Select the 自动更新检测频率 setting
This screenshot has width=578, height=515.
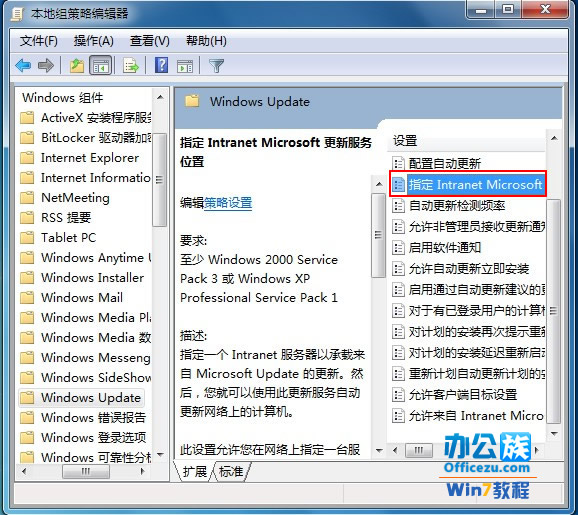[449, 205]
